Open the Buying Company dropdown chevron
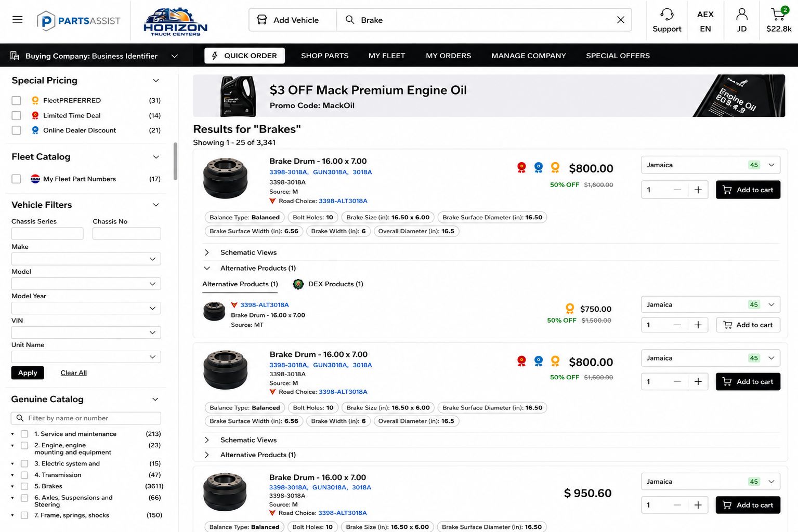The width and height of the screenshot is (798, 532). pos(175,56)
